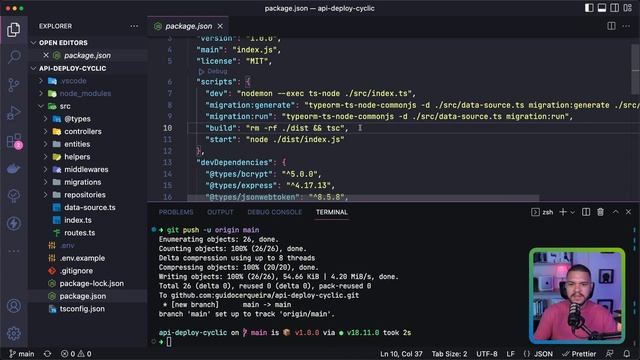640x360 pixels.
Task: Switch to the Problems tab
Action: click(x=176, y=212)
